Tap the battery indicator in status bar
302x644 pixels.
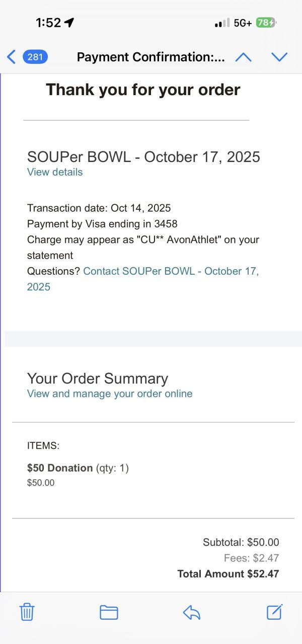click(265, 23)
